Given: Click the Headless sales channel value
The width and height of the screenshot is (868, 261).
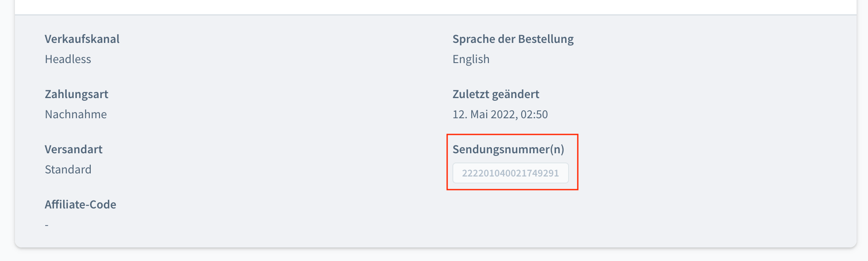Looking at the screenshot, I should click(x=68, y=59).
